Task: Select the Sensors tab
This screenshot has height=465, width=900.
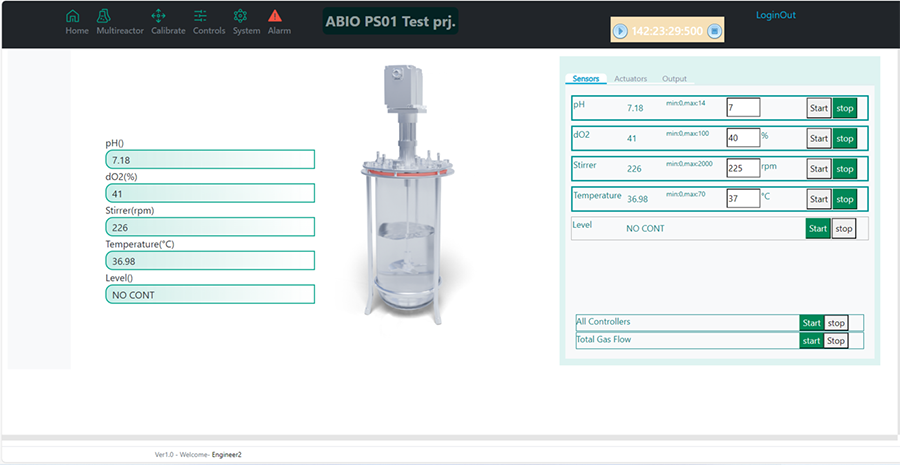Action: 587,79
